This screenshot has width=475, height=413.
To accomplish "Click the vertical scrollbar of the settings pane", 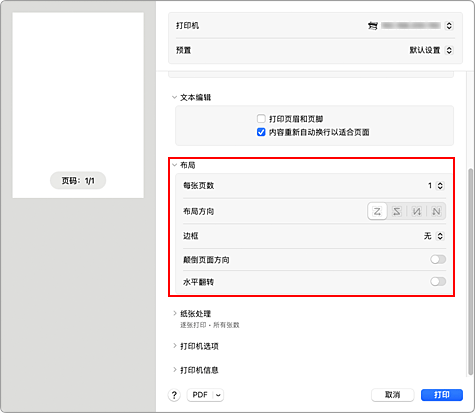I will click(470, 272).
